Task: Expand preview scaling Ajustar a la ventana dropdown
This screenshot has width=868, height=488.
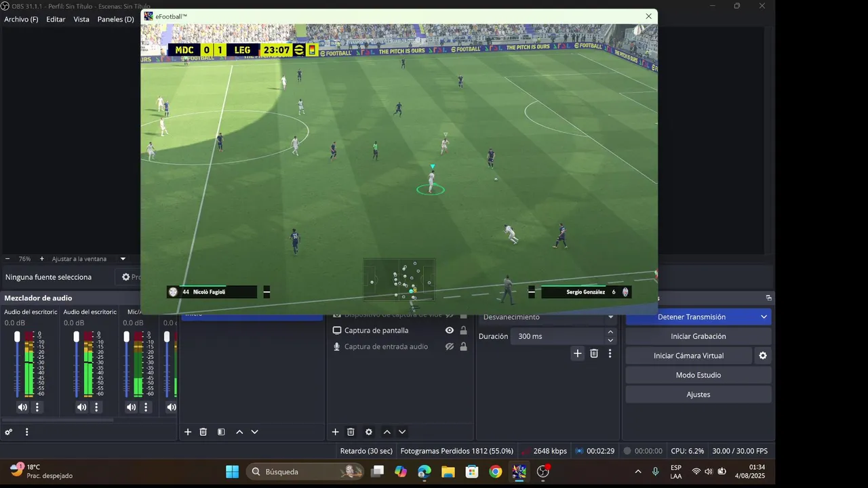Action: (123, 259)
